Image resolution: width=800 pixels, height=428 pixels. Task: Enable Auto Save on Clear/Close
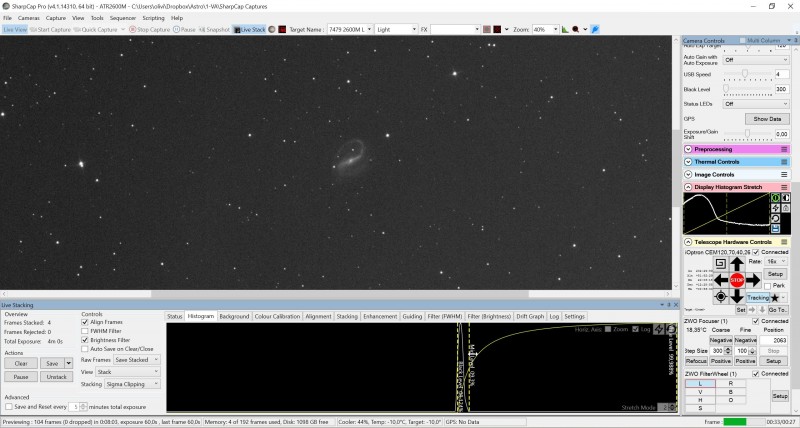click(x=85, y=349)
